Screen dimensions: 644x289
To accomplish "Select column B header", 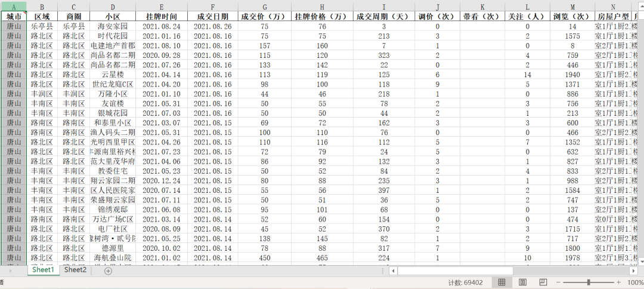I will pyautogui.click(x=42, y=7).
